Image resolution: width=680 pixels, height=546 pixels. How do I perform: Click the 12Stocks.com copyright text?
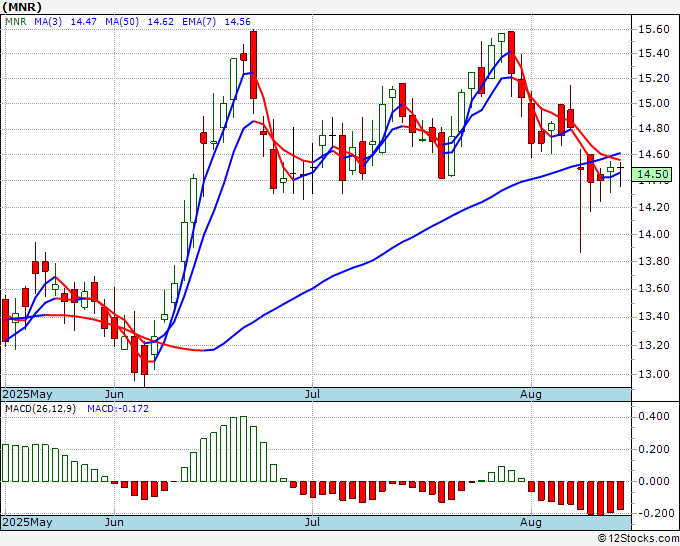(x=638, y=539)
